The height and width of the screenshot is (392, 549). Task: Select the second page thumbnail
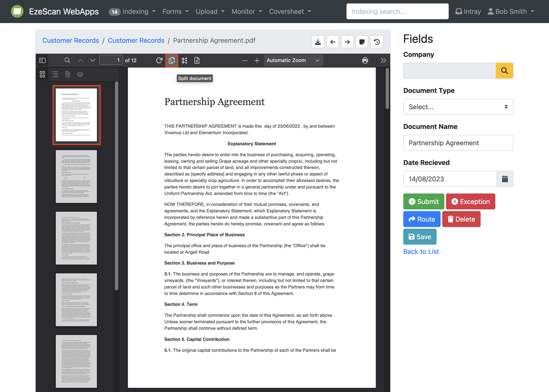76,177
